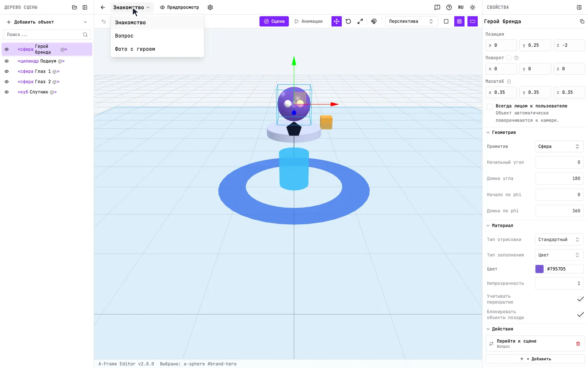Choose Вопрос scene from the menu
This screenshot has height=368, width=588.
(157, 36)
